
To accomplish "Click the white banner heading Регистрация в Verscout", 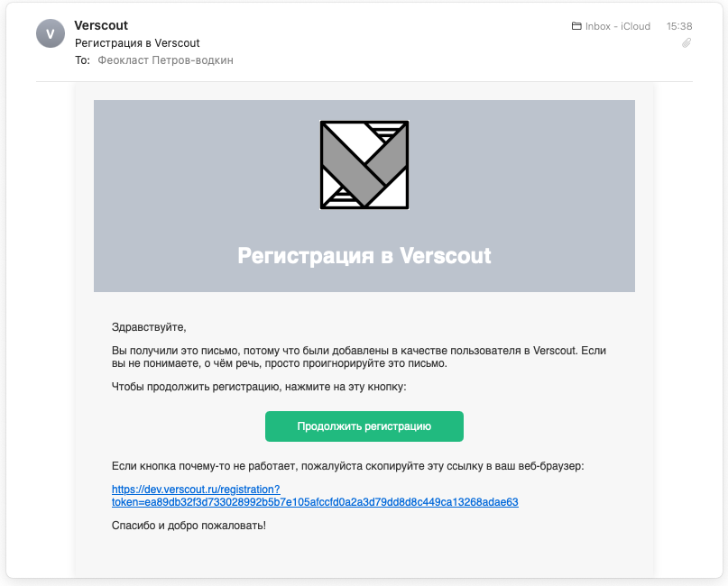I will click(x=364, y=255).
